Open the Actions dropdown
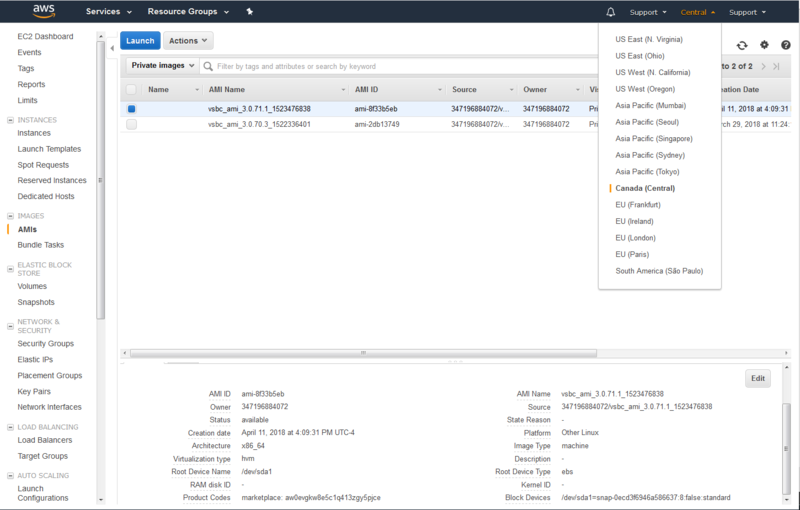This screenshot has height=510, width=800. [x=188, y=41]
